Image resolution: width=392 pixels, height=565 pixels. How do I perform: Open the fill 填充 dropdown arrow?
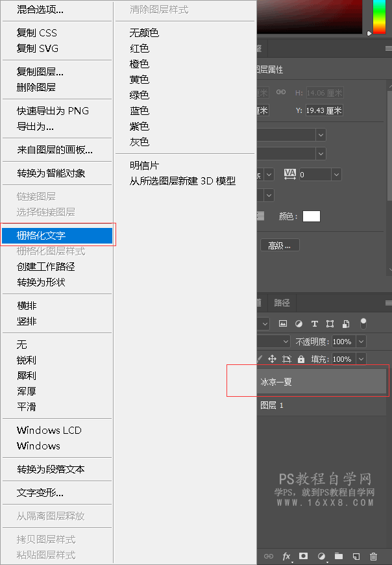(361, 359)
